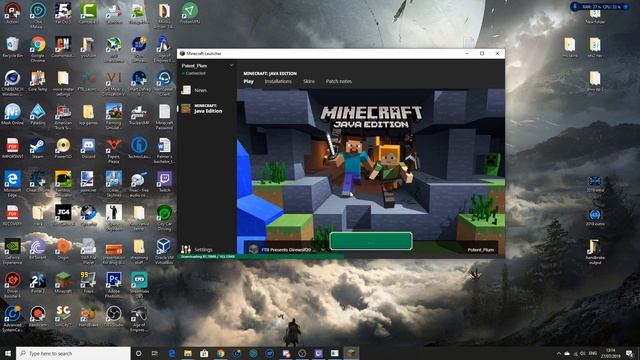Select the Minecraft desktop shortcut icon

[63, 283]
